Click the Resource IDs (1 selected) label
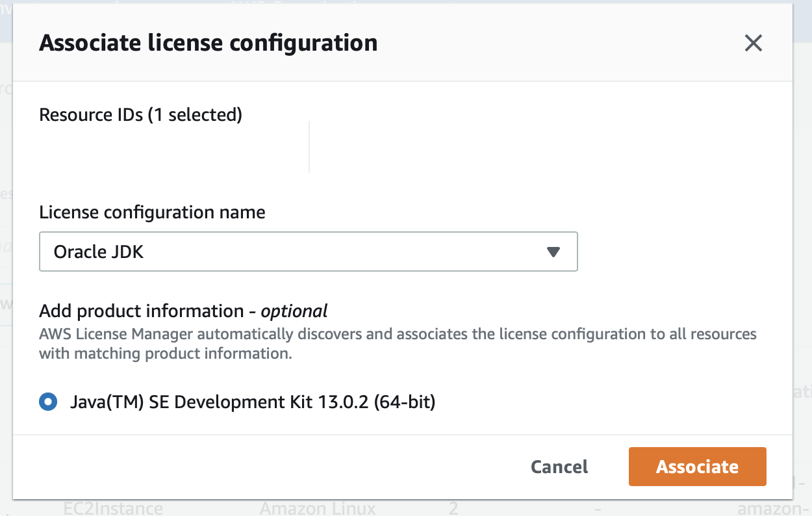The width and height of the screenshot is (812, 516). pyautogui.click(x=141, y=114)
